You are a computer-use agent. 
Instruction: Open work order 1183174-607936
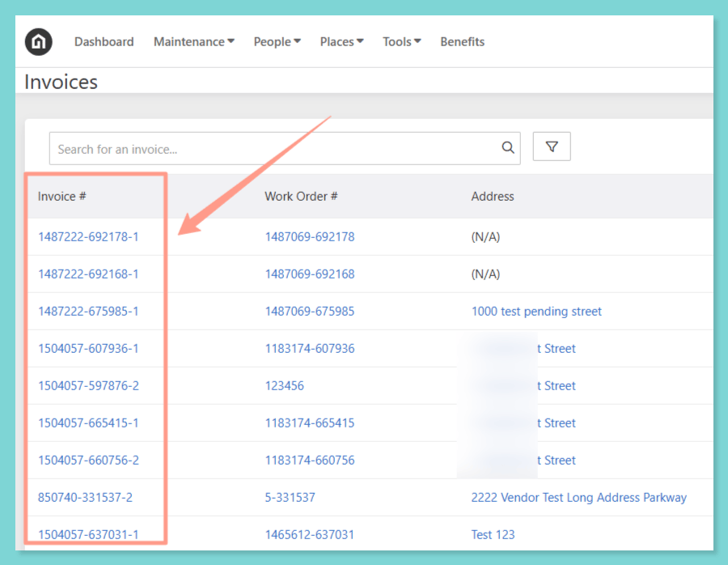tap(310, 349)
